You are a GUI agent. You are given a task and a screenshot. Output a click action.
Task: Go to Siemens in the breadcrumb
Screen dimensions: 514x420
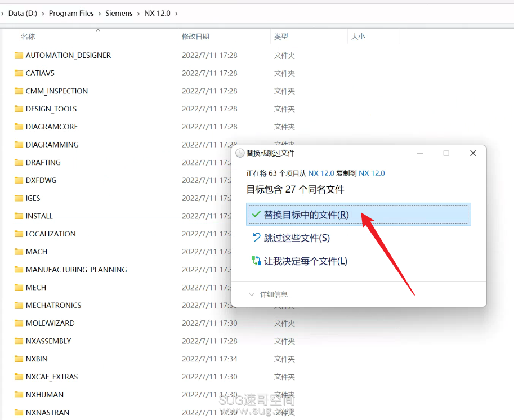click(119, 13)
